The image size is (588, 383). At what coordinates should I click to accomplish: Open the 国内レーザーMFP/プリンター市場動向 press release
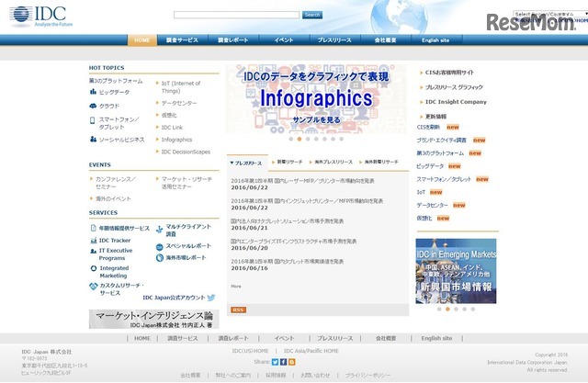[302, 181]
